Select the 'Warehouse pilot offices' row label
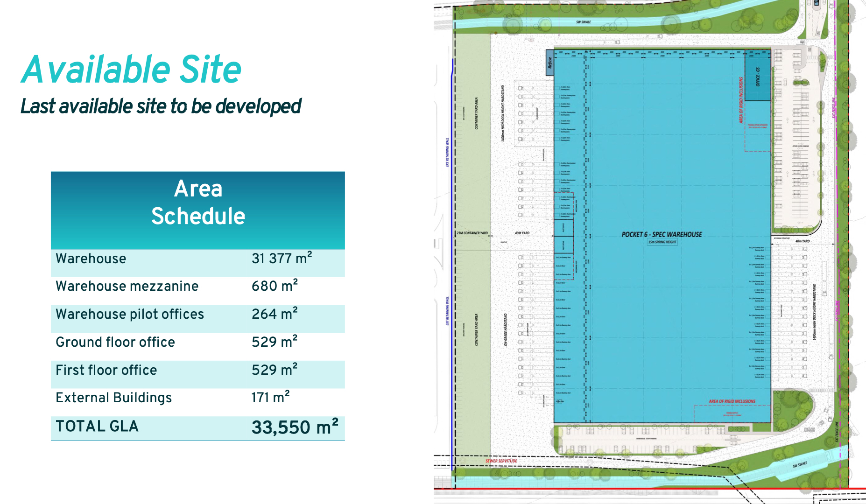The height and width of the screenshot is (504, 866). (130, 314)
